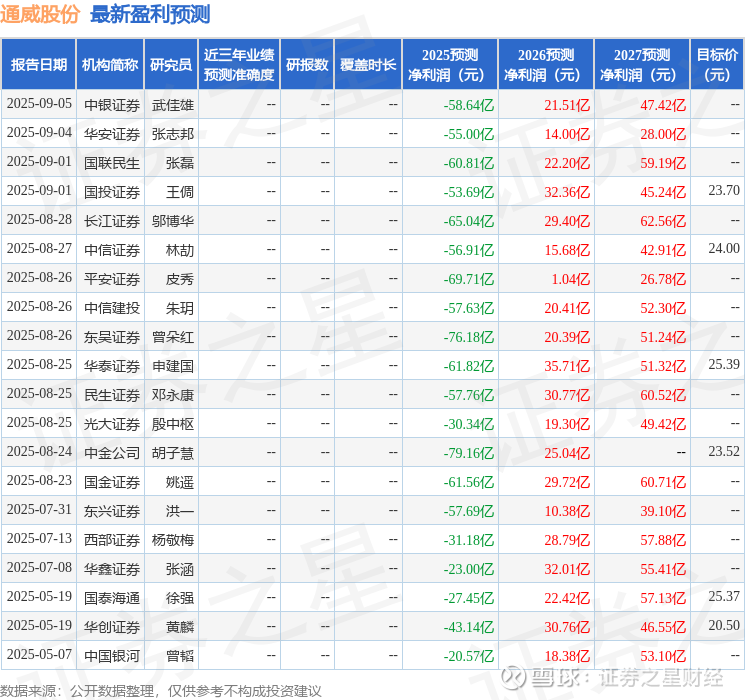Click 62.56亿 in 长江证券 row
This screenshot has height=700, width=745.
coord(663,221)
